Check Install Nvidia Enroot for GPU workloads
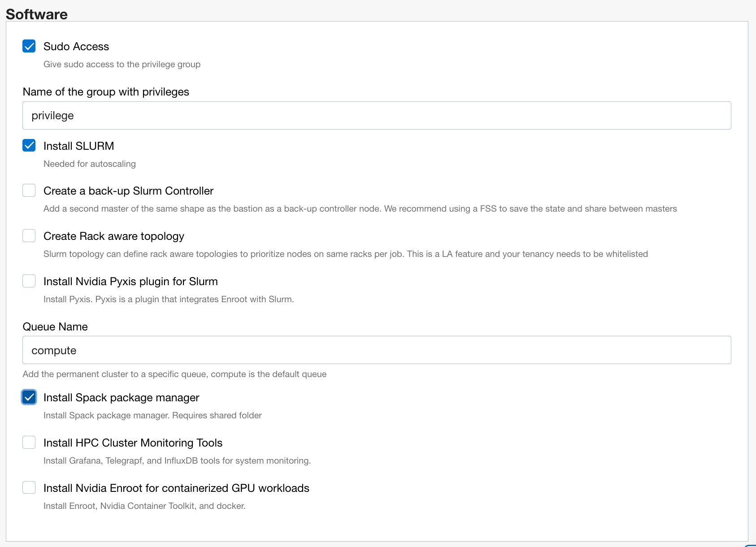756x547 pixels. click(29, 488)
